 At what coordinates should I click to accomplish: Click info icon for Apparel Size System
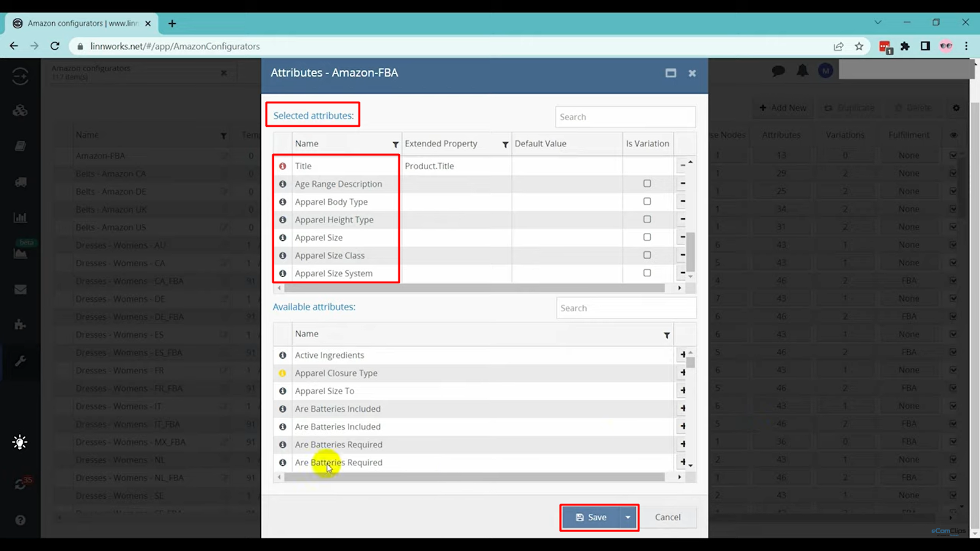click(282, 273)
